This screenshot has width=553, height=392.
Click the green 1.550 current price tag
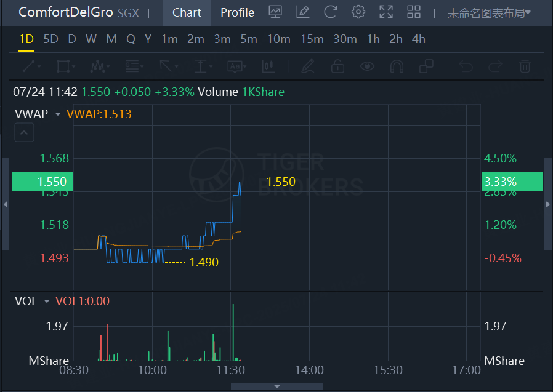(x=42, y=182)
